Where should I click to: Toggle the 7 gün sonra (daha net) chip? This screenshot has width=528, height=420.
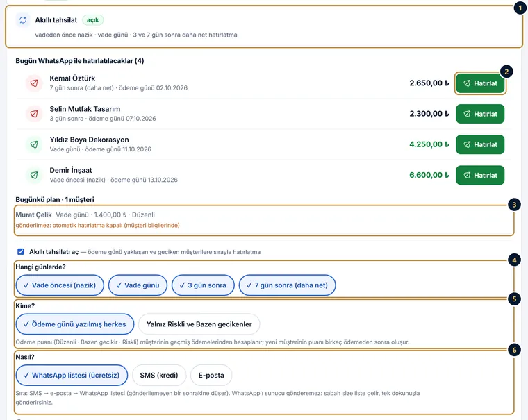[287, 285]
